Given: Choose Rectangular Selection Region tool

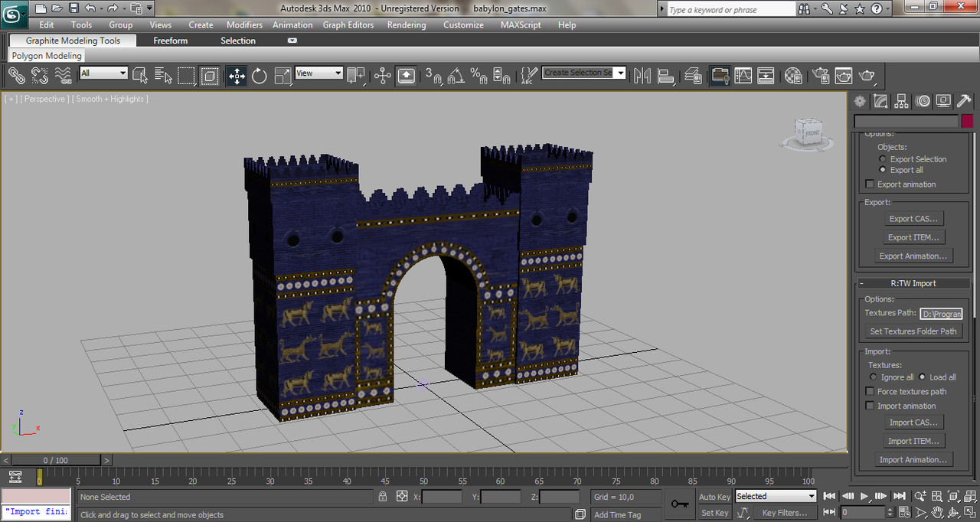Looking at the screenshot, I should click(187, 75).
